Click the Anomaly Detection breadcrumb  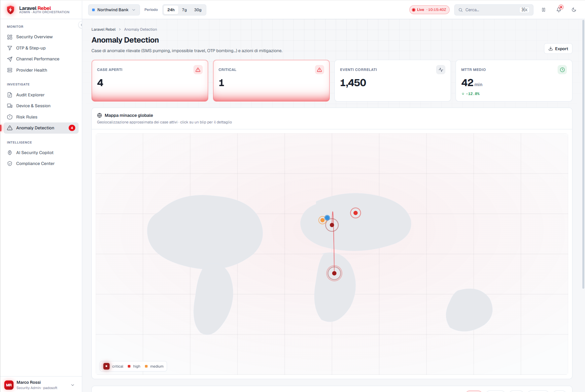coord(141,29)
